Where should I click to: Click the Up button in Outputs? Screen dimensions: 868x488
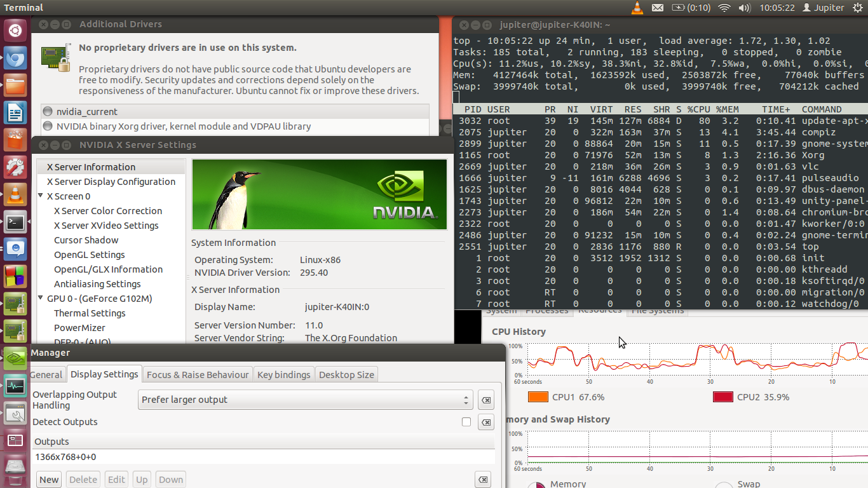click(142, 480)
